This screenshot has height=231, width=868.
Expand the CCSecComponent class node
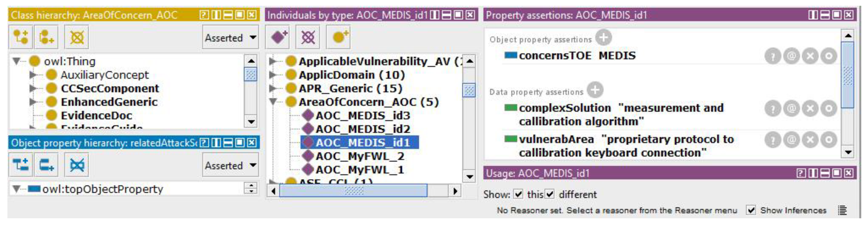point(33,88)
